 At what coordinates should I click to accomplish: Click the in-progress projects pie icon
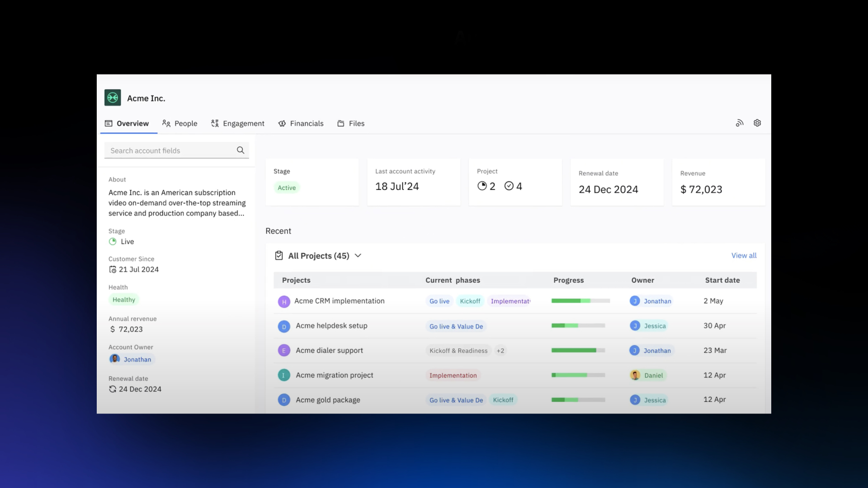click(482, 186)
